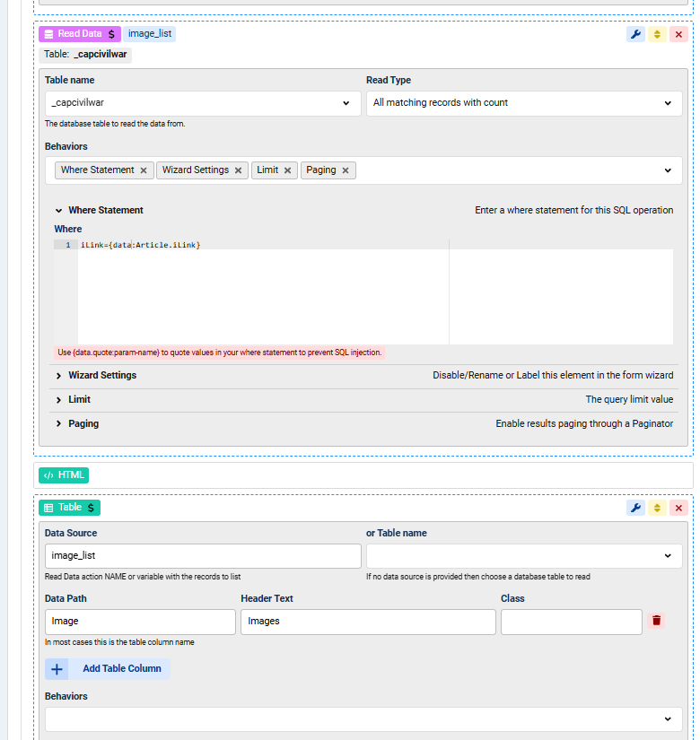
Task: Remove the Where Statement behavior tag
Action: (x=144, y=170)
